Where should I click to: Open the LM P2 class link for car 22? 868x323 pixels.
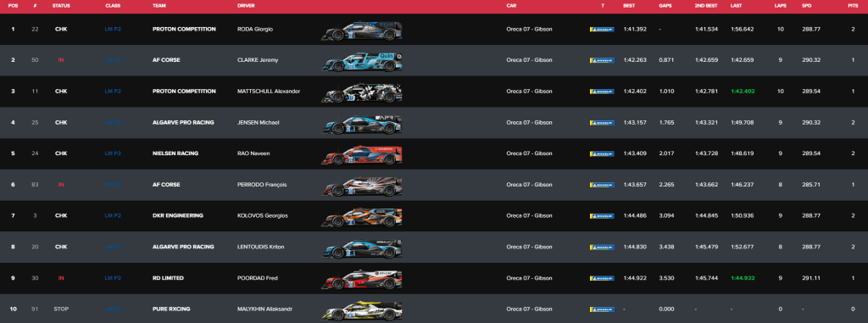click(113, 30)
